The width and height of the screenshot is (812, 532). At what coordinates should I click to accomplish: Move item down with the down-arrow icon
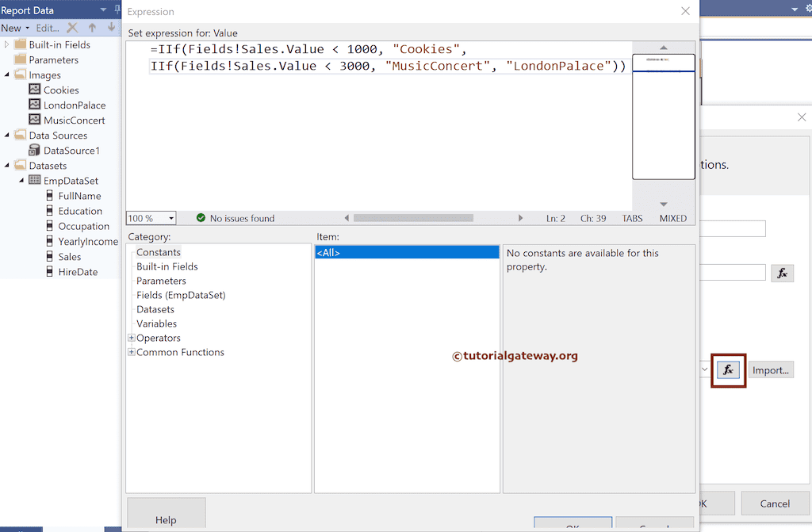110,27
